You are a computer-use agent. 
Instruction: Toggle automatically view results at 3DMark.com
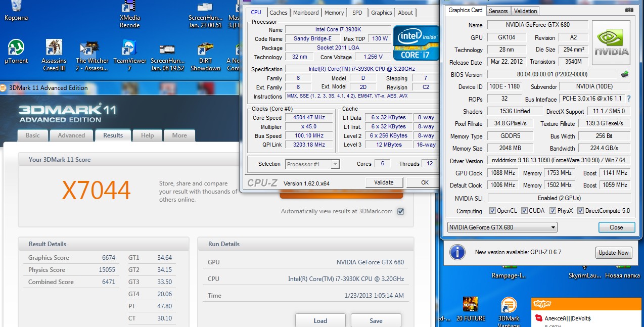tap(400, 211)
